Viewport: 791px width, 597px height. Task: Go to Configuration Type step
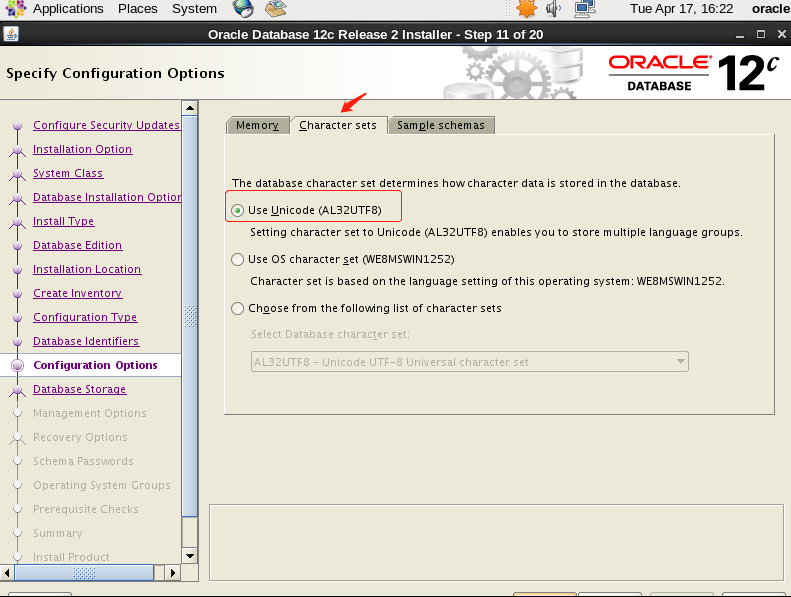[x=85, y=317]
